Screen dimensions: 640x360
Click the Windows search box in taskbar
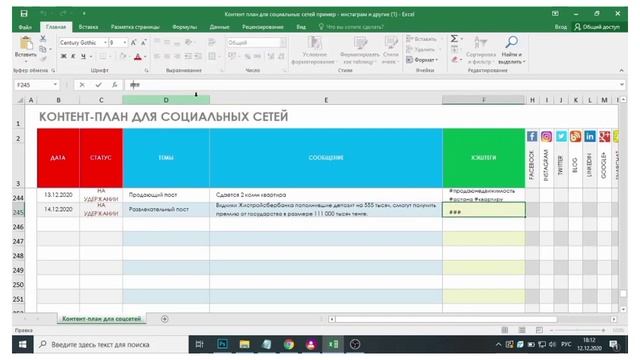click(x=111, y=344)
